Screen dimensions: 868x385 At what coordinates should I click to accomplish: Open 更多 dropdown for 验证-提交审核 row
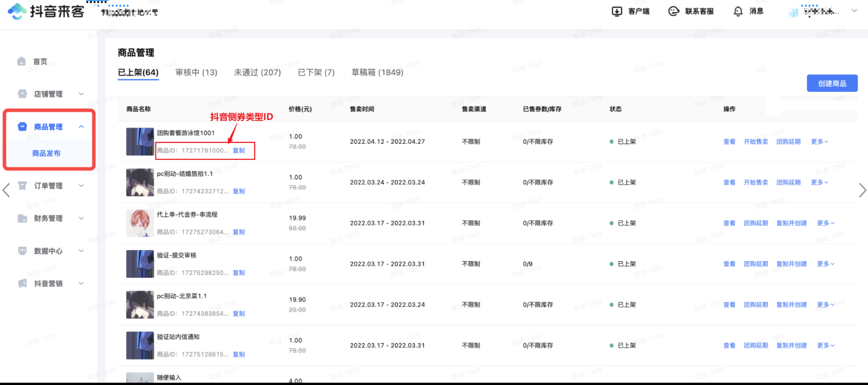tap(826, 264)
